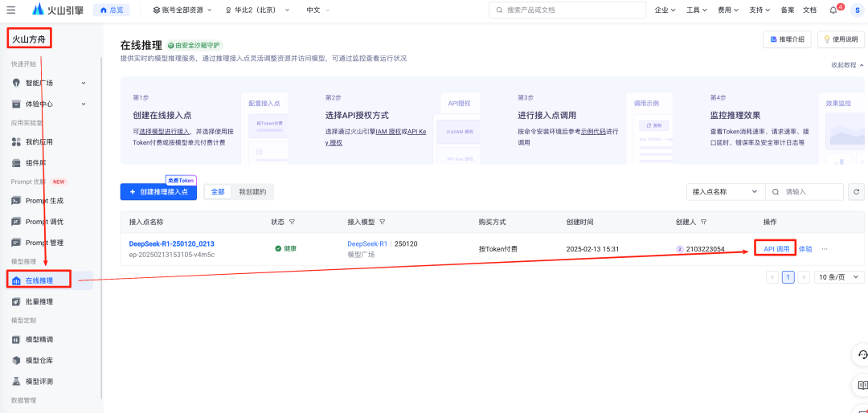Open the 接入模型 column filter icon
Viewport: 868px width, 413px height.
pyautogui.click(x=383, y=222)
